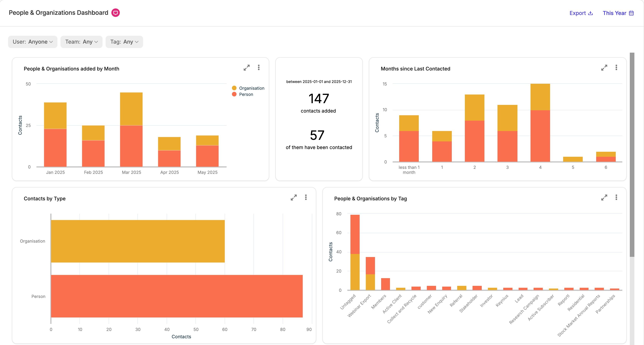The height and width of the screenshot is (345, 644).
Task: Click the Organisation bar in Contacts by Type
Action: (x=138, y=241)
